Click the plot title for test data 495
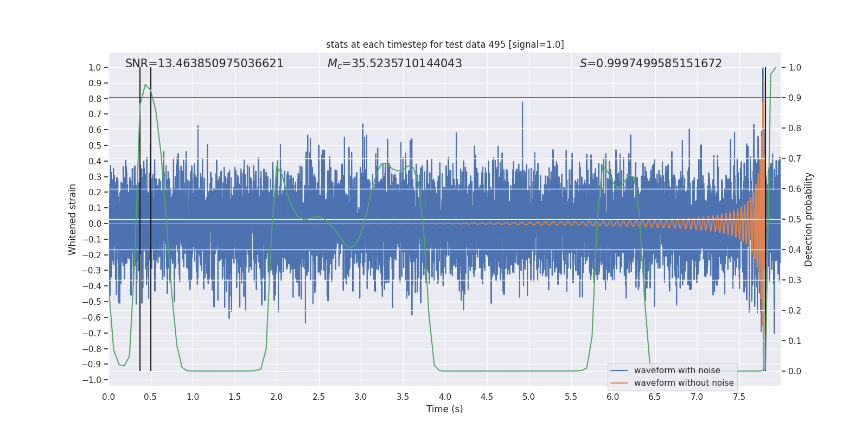868x434 pixels. tap(445, 44)
